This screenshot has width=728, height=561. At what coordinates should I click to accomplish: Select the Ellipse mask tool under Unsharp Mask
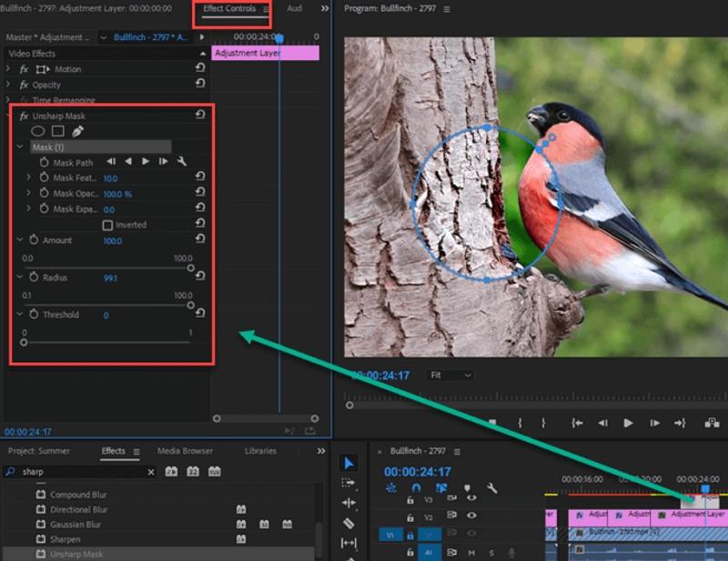click(x=37, y=130)
